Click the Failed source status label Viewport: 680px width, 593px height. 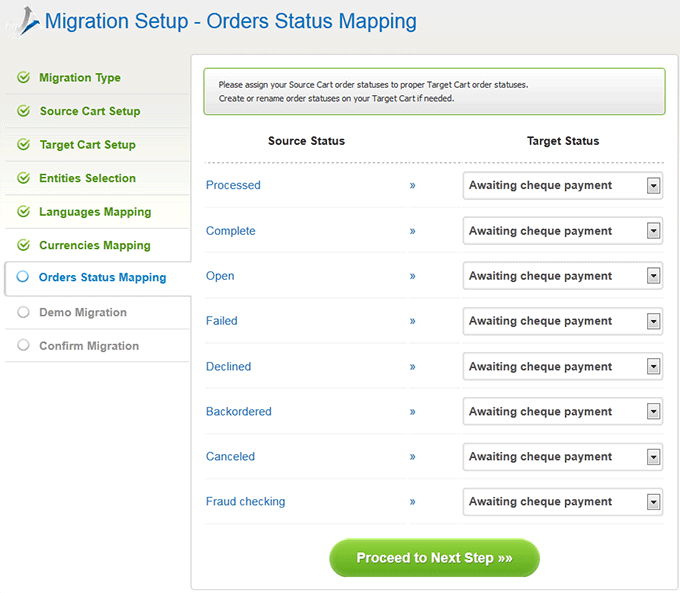[x=222, y=321]
